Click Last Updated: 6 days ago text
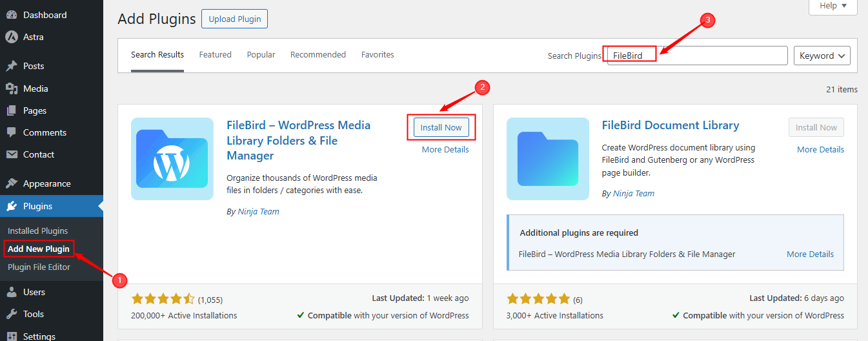Screen dimensions: 868x341 click(796, 298)
